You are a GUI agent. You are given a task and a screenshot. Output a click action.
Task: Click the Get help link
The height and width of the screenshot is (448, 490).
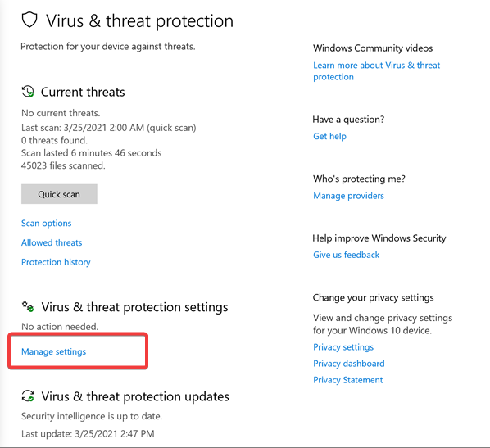(x=329, y=136)
